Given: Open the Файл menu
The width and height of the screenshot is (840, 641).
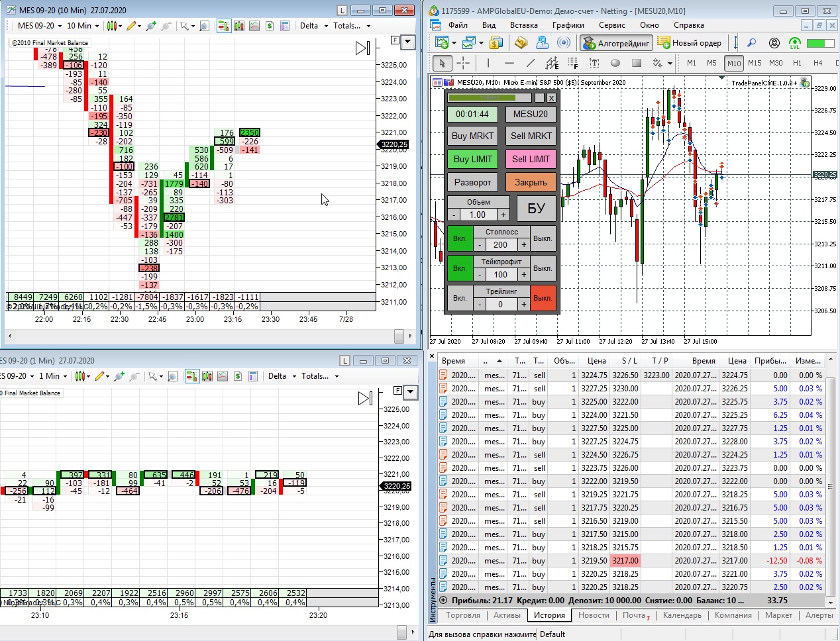Looking at the screenshot, I should coord(458,25).
